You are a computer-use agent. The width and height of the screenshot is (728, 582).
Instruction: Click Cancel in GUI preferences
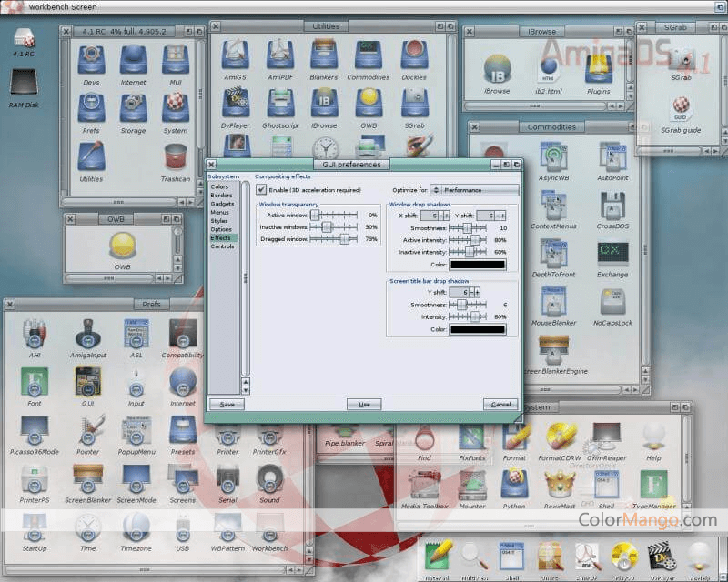pyautogui.click(x=500, y=405)
